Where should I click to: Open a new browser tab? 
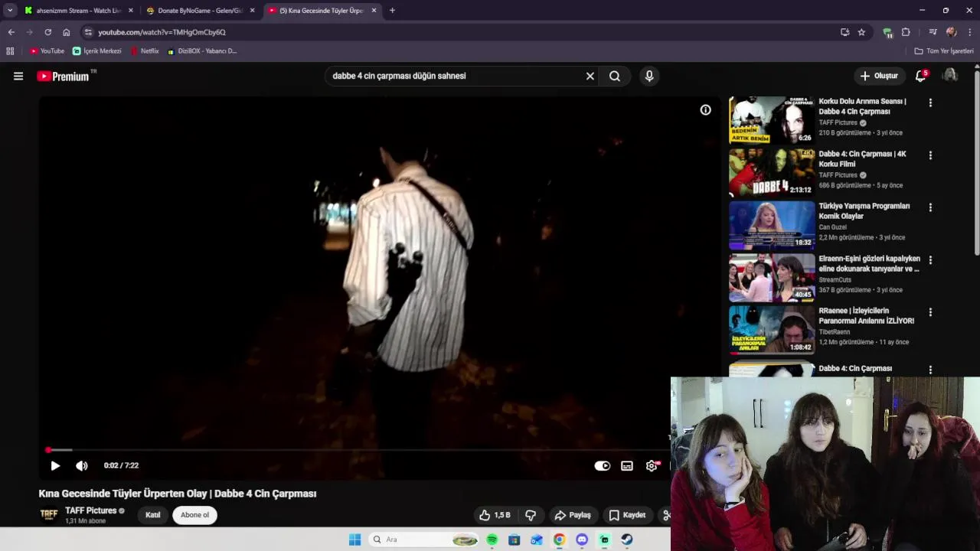coord(392,11)
